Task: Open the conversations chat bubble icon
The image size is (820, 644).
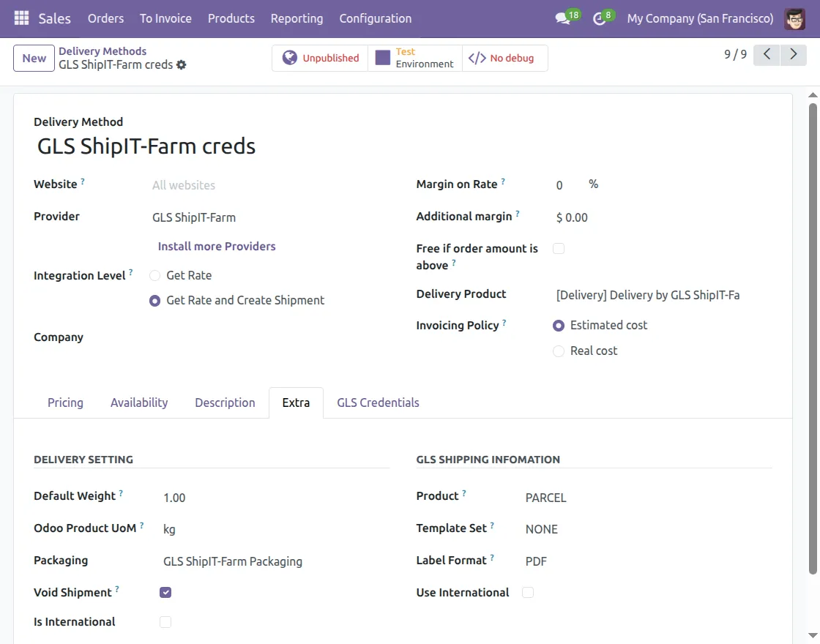Action: coord(563,18)
